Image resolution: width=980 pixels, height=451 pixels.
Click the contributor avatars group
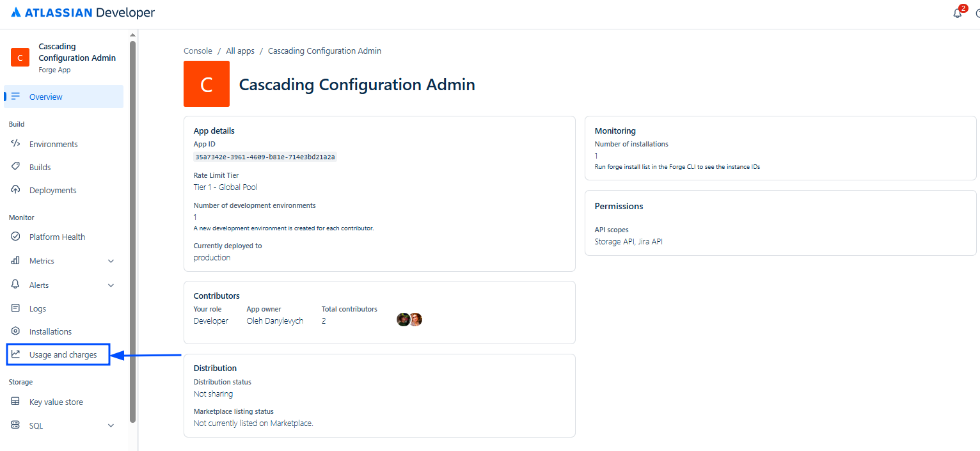pos(409,320)
